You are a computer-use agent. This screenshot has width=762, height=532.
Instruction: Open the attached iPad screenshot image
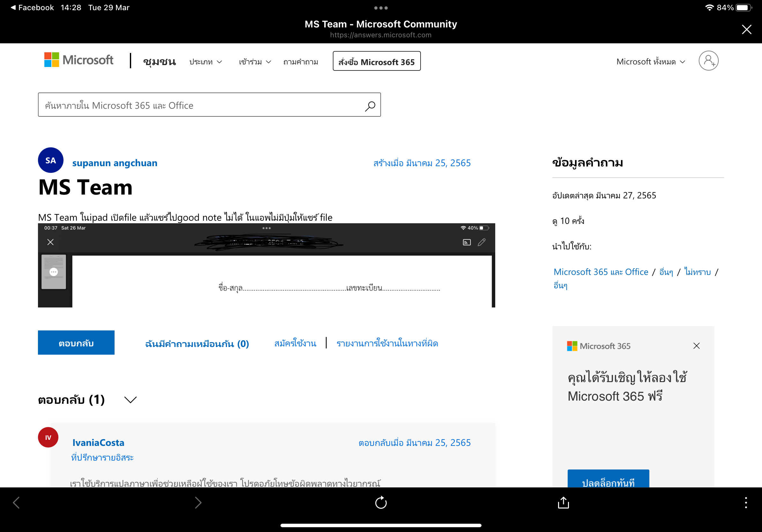[266, 265]
